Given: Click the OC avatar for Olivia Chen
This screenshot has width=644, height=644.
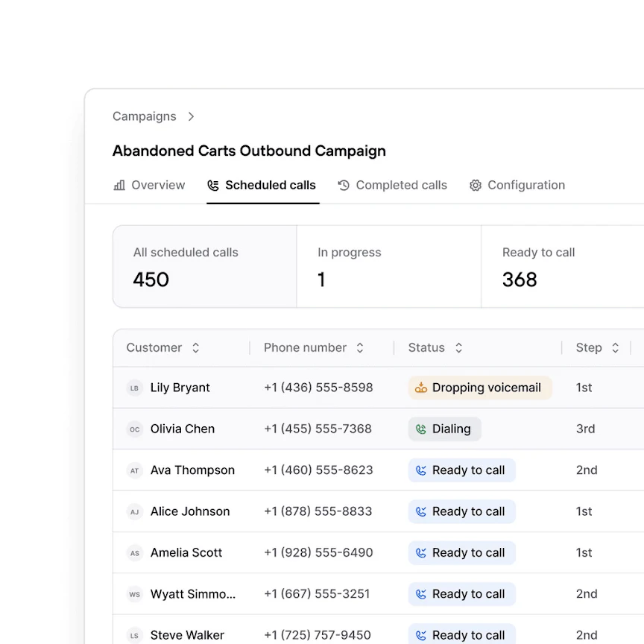Looking at the screenshot, I should point(134,429).
